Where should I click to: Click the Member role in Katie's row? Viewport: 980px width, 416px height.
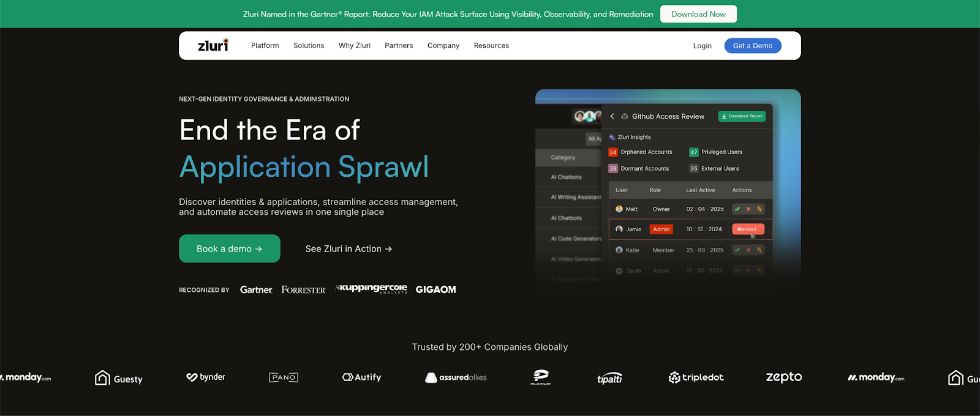tap(663, 250)
